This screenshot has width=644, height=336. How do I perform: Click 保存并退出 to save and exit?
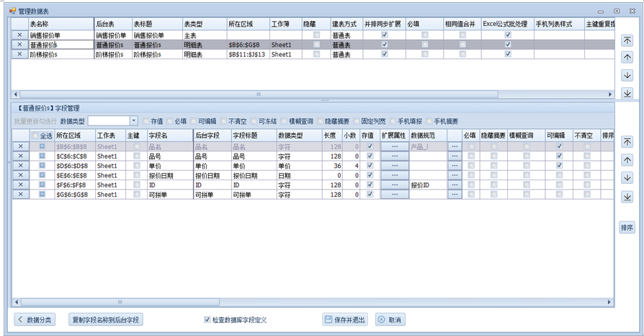click(x=346, y=319)
